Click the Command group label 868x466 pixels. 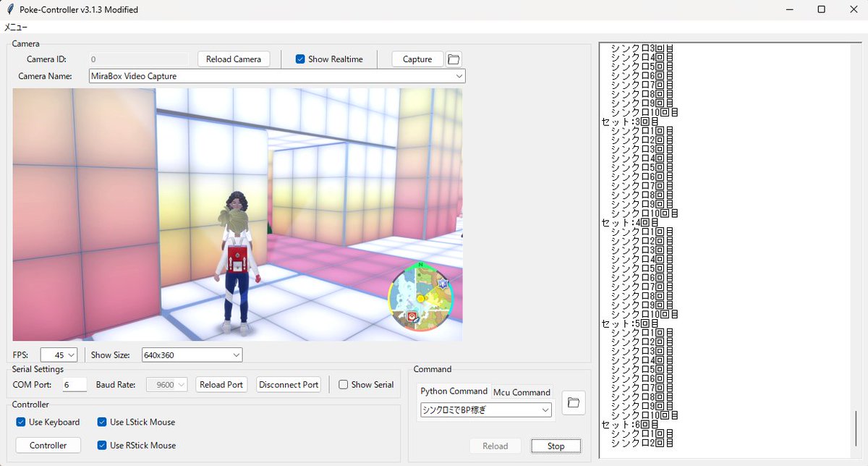coord(433,369)
